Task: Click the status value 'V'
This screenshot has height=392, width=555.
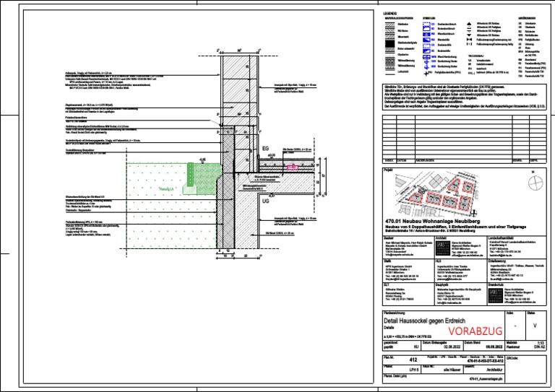Action: click(x=535, y=326)
